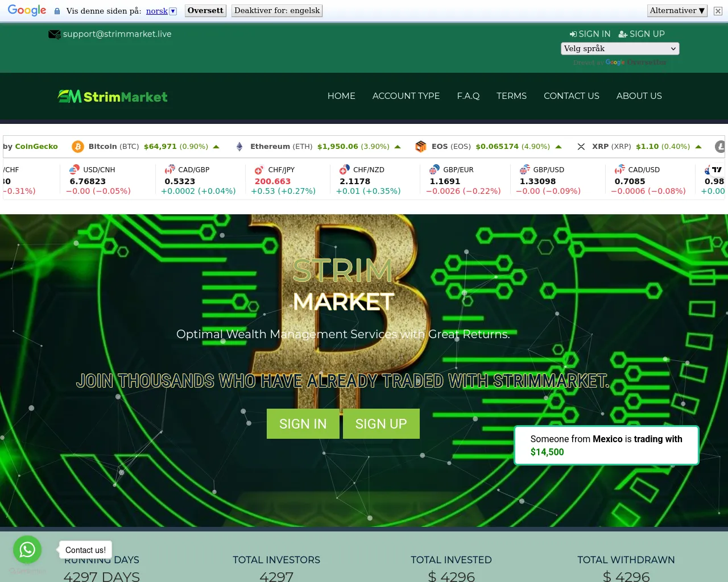Click the CHF/JPY rate 200.663
This screenshot has width=728, height=582.
pyautogui.click(x=272, y=181)
